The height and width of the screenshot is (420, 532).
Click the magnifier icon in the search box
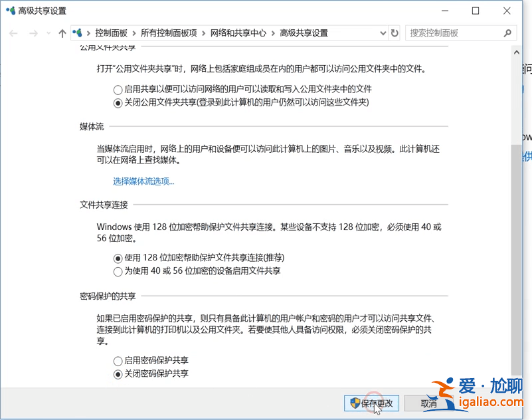click(x=509, y=33)
